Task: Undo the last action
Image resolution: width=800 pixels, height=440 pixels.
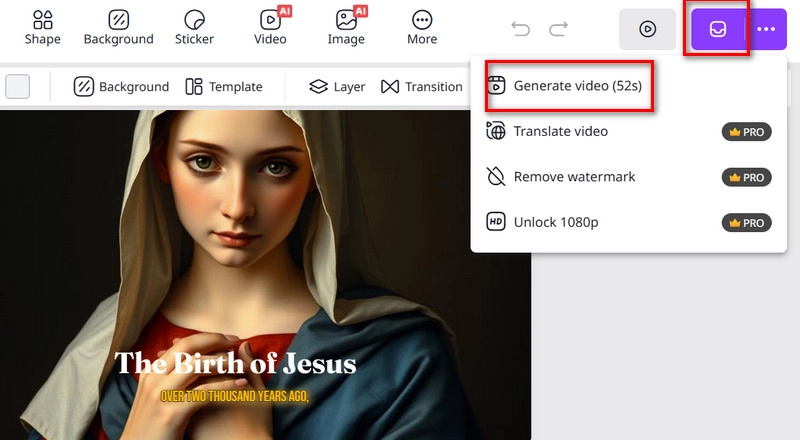Action: [x=521, y=29]
